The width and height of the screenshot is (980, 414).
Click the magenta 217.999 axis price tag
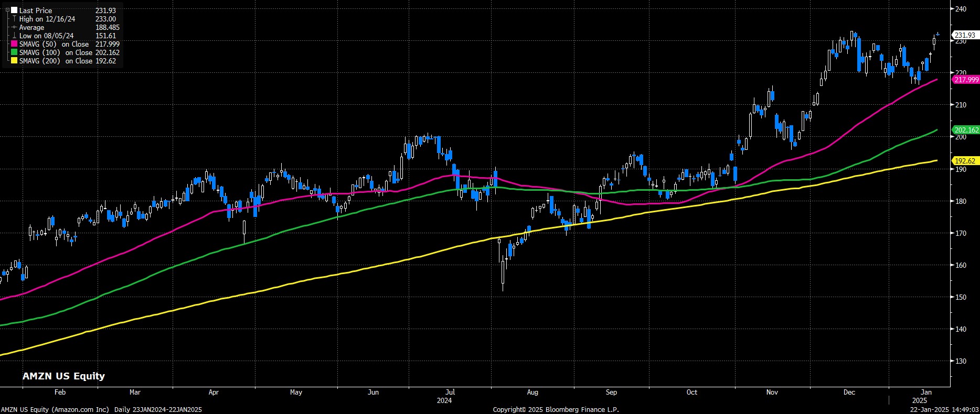(966, 80)
